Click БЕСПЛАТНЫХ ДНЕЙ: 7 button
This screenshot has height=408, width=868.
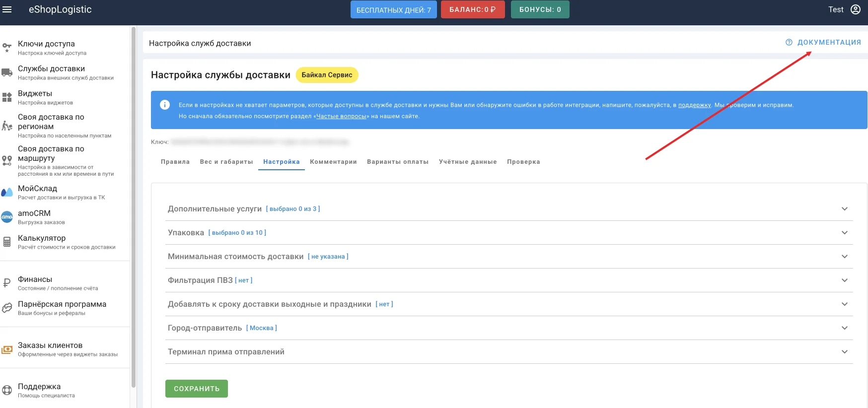pos(394,10)
